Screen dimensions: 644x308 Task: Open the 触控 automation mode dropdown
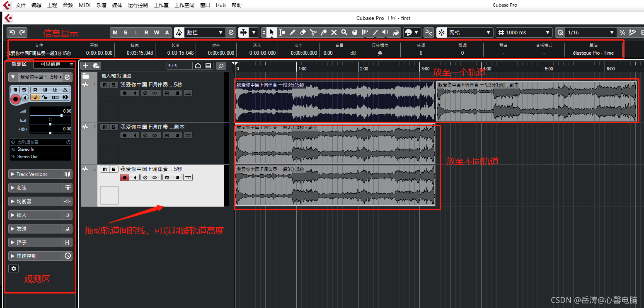pyautogui.click(x=205, y=32)
